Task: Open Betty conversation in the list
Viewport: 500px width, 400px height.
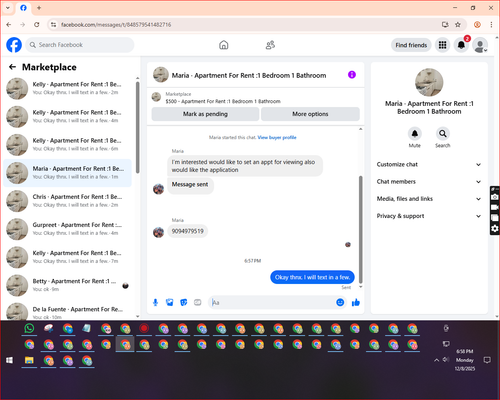Action: (x=68, y=285)
